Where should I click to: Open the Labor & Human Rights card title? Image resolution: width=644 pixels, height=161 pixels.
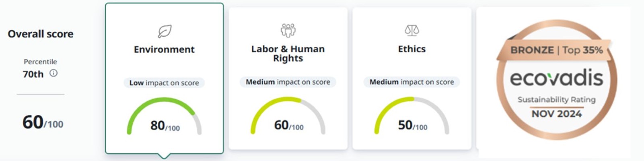tap(288, 54)
